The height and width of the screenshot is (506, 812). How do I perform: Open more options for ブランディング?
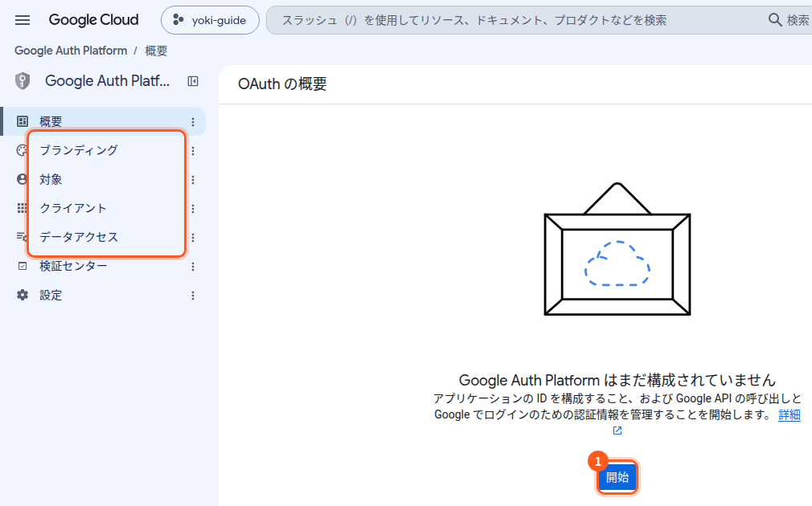click(193, 151)
